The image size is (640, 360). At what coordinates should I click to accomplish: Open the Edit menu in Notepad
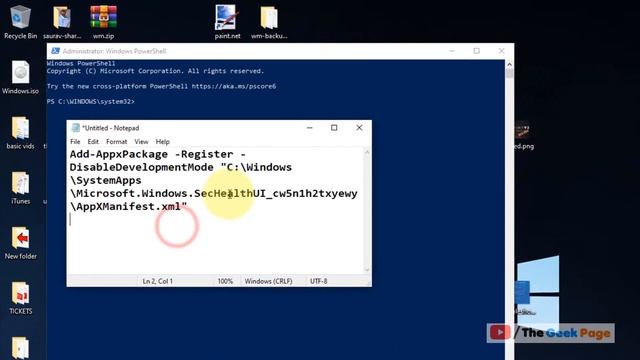(93, 142)
